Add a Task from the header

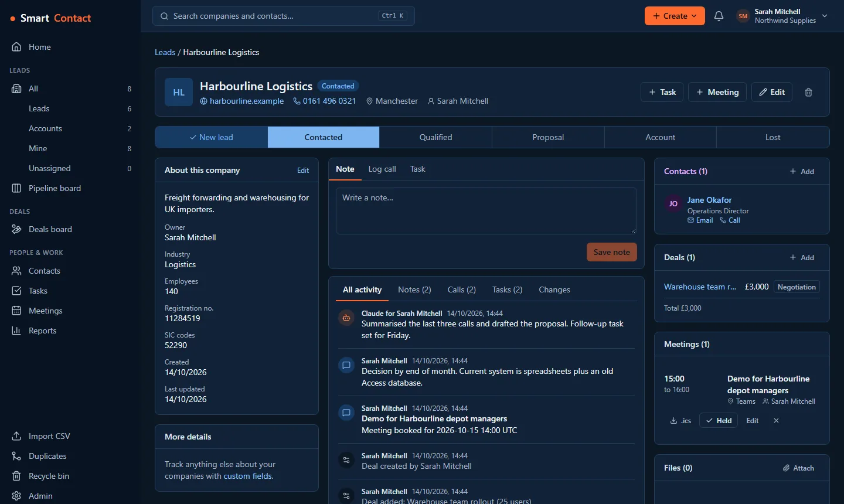coord(662,92)
